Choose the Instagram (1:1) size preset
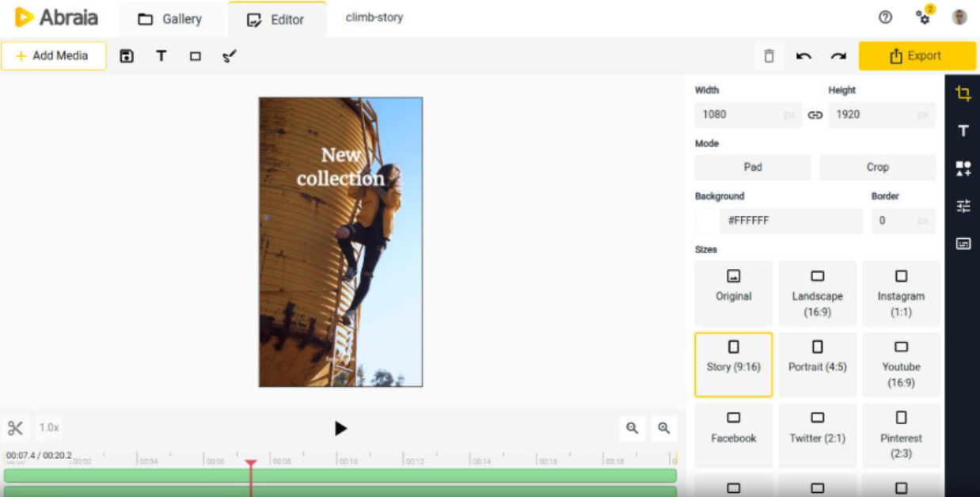The width and height of the screenshot is (980, 497). [x=901, y=294]
